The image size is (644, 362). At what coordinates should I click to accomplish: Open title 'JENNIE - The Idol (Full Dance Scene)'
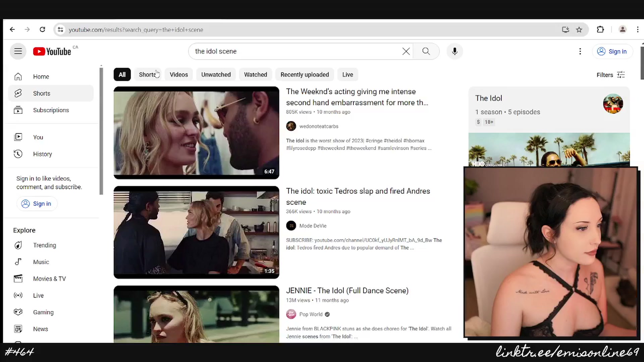(347, 291)
